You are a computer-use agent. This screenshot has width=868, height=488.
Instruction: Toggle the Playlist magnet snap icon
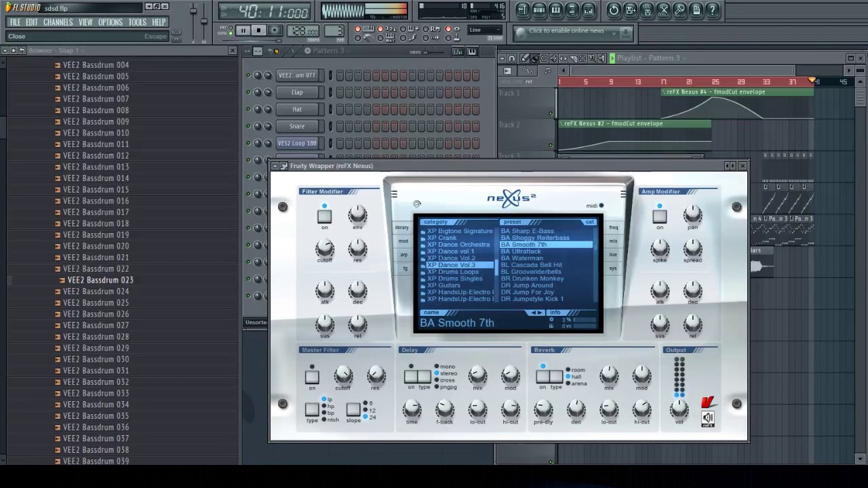point(511,58)
